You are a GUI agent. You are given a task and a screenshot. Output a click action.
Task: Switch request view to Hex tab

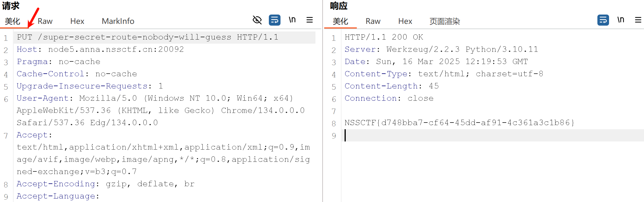77,21
